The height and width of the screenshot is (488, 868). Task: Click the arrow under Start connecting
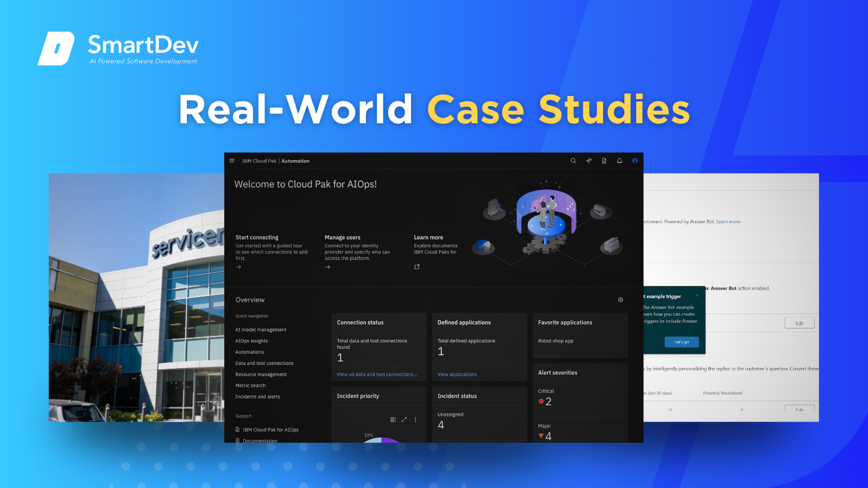pos(238,267)
